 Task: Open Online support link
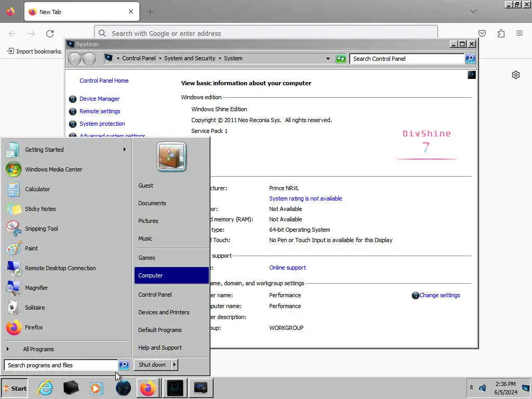(x=287, y=268)
